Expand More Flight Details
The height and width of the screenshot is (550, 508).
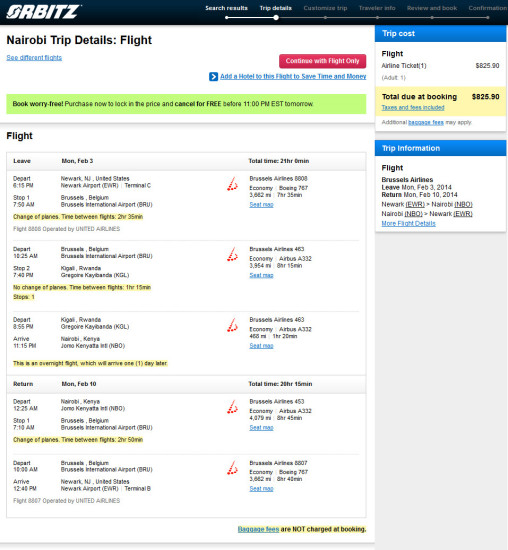pos(408,223)
